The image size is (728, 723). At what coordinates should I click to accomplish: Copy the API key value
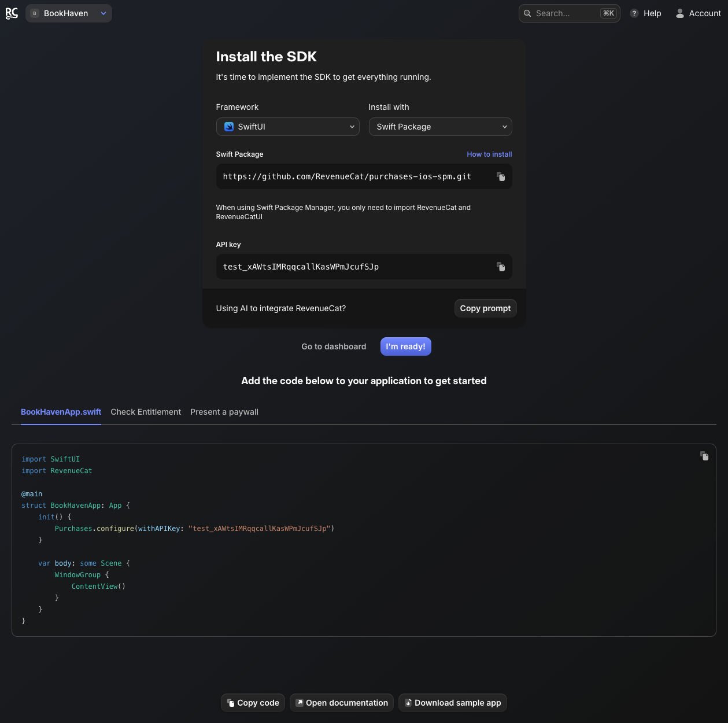tap(501, 267)
